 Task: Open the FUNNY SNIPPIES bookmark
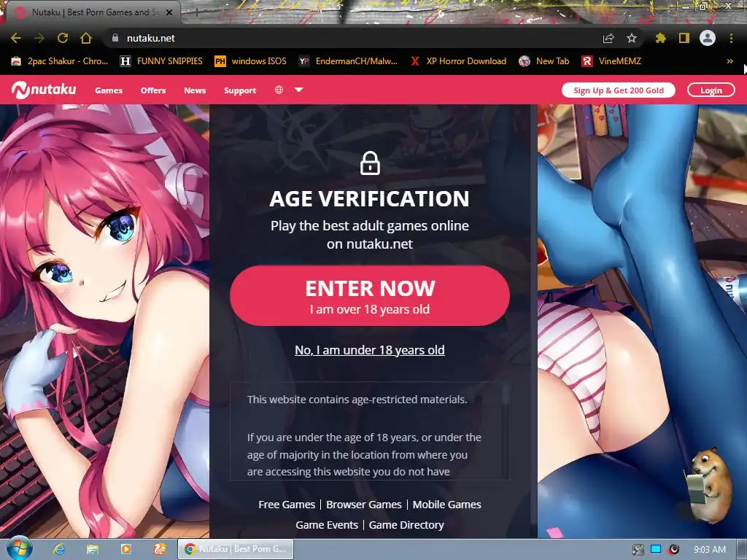point(161,61)
